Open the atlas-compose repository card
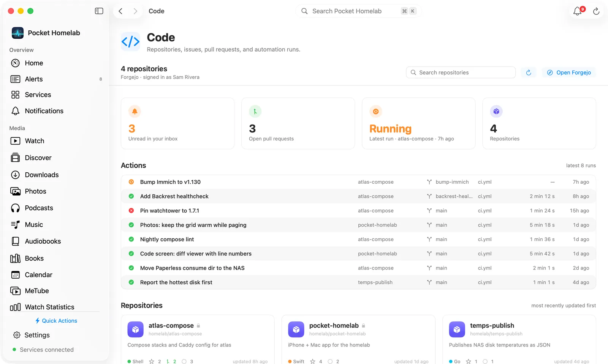 coord(198,339)
